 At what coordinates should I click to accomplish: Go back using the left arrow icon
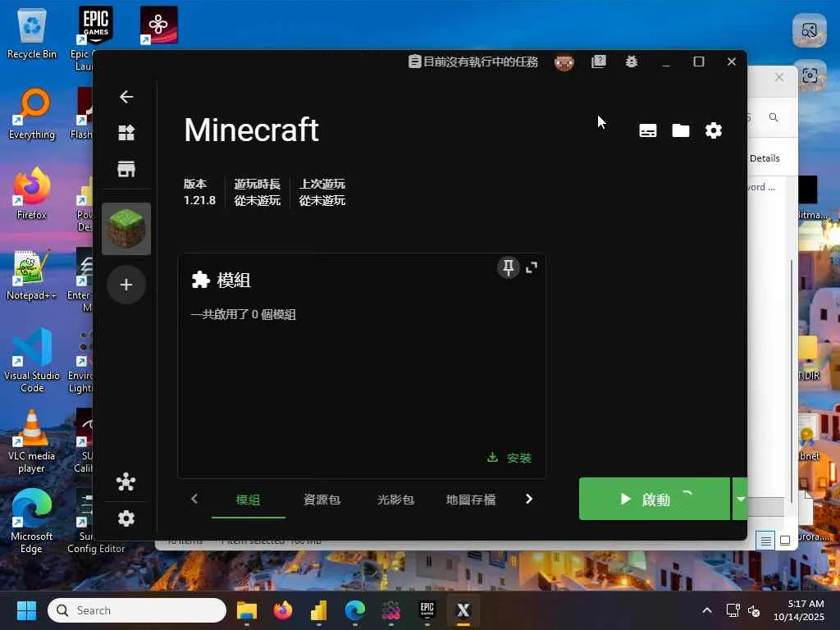coord(126,97)
